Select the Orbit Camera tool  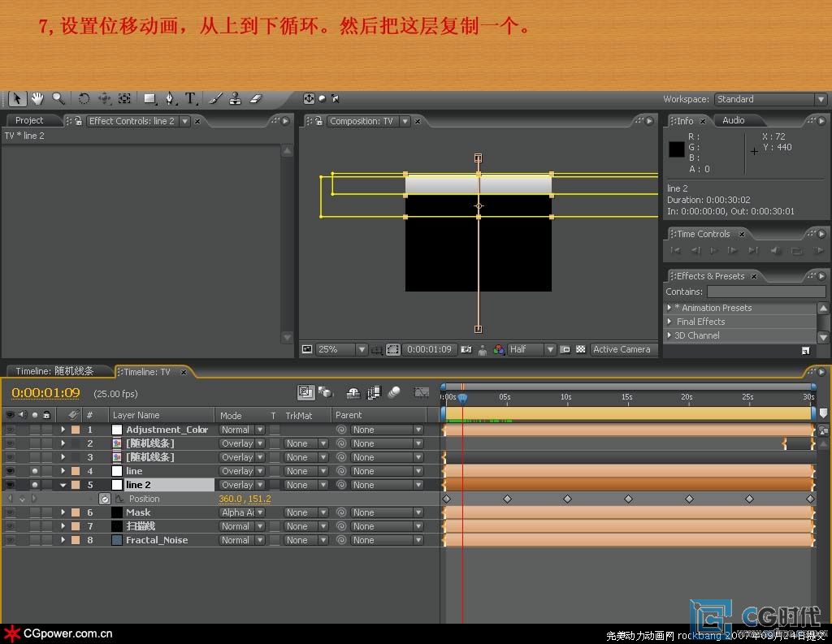click(105, 98)
